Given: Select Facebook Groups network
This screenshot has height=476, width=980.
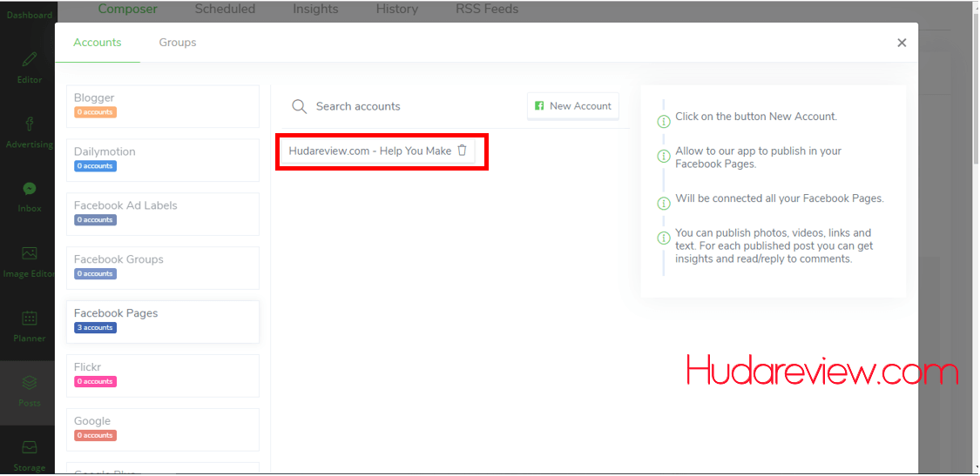Looking at the screenshot, I should point(163,267).
